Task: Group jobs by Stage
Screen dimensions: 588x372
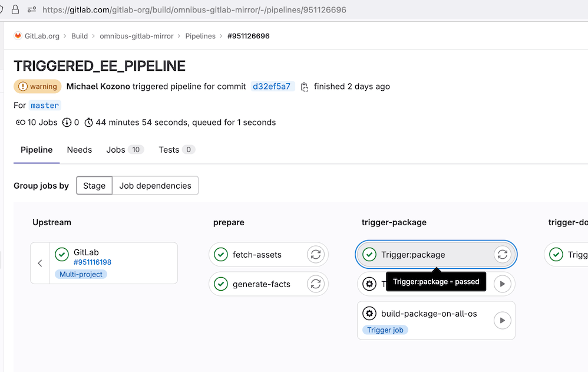Action: (x=94, y=185)
